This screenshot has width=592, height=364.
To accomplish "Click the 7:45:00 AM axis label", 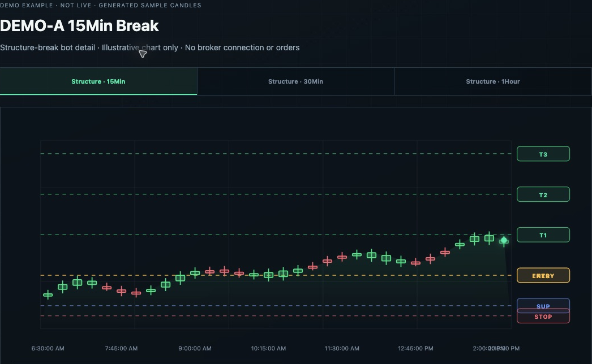I will tap(121, 349).
